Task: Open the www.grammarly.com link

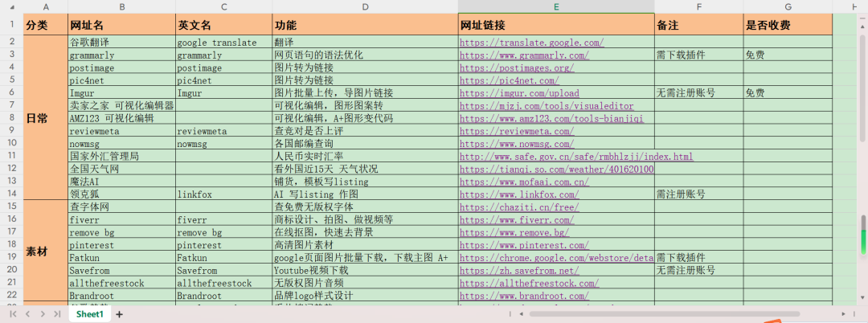Action: pos(524,55)
